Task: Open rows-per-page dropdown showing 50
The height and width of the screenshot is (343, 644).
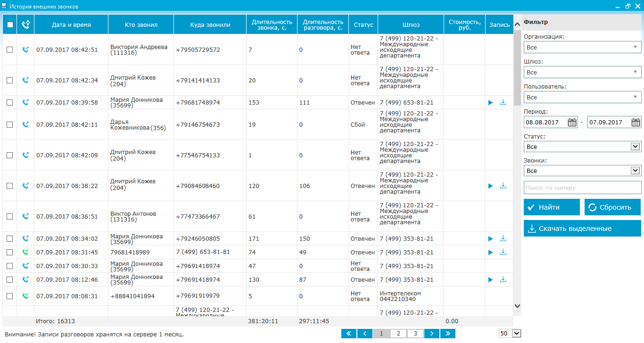Action: pyautogui.click(x=510, y=333)
